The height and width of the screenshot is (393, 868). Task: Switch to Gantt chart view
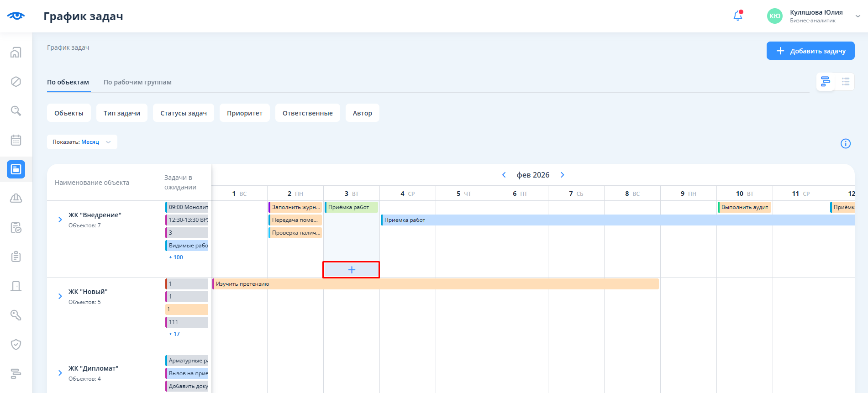tap(826, 82)
